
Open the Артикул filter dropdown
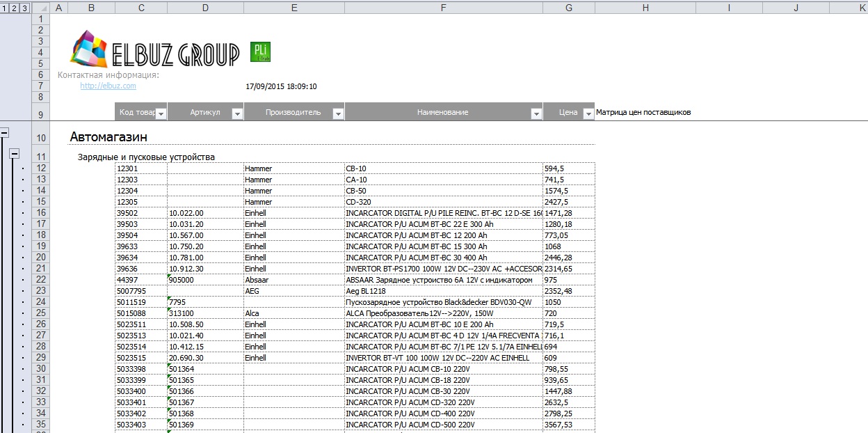(237, 113)
